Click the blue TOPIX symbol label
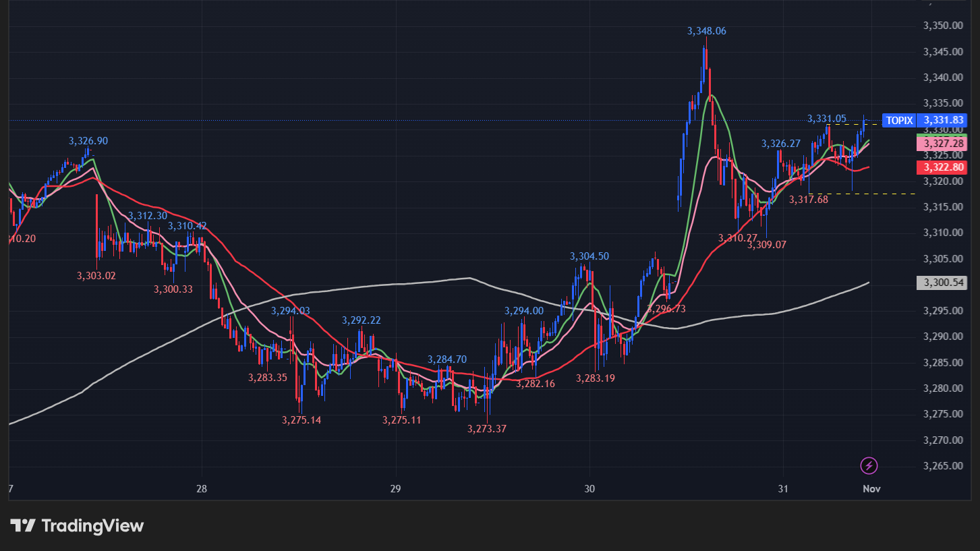 click(899, 121)
